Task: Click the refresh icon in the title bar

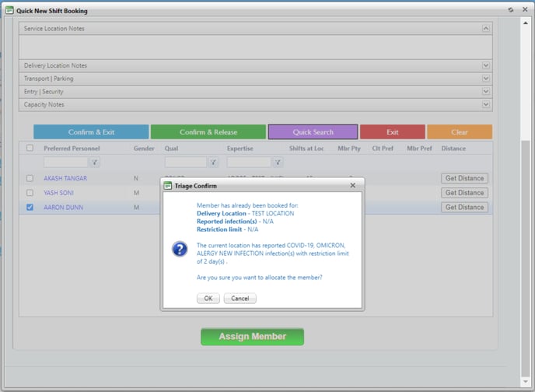Action: pyautogui.click(x=510, y=10)
